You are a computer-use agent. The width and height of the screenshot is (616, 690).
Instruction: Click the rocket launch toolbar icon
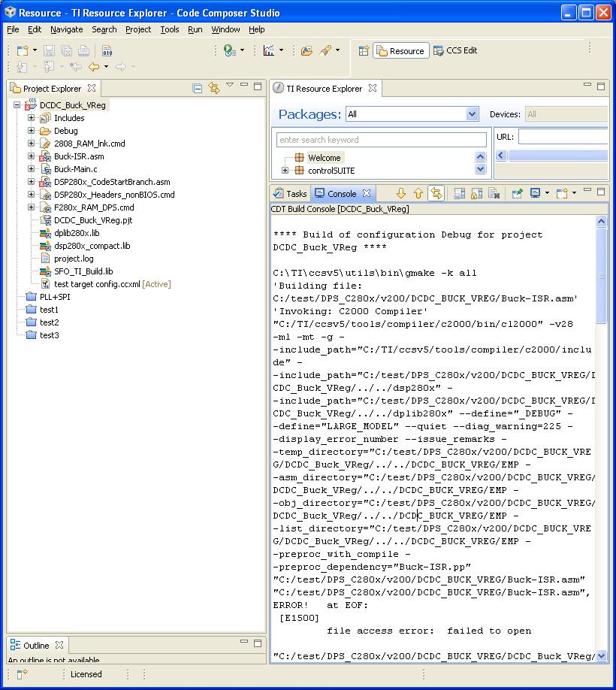click(325, 50)
